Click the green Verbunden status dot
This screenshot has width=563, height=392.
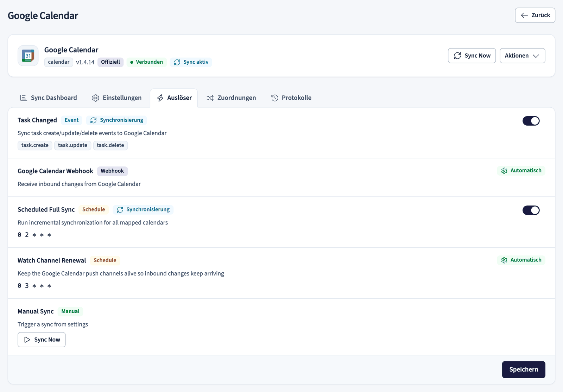(x=132, y=62)
